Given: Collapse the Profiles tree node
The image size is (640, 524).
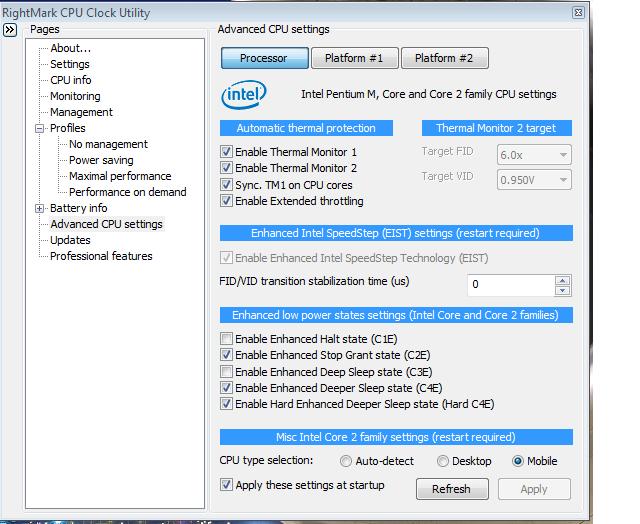Looking at the screenshot, I should pyautogui.click(x=39, y=129).
